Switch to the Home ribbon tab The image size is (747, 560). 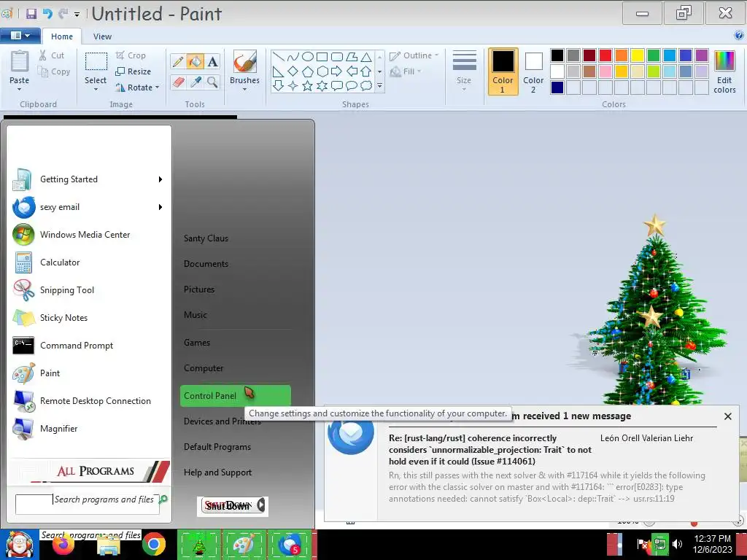[62, 36]
